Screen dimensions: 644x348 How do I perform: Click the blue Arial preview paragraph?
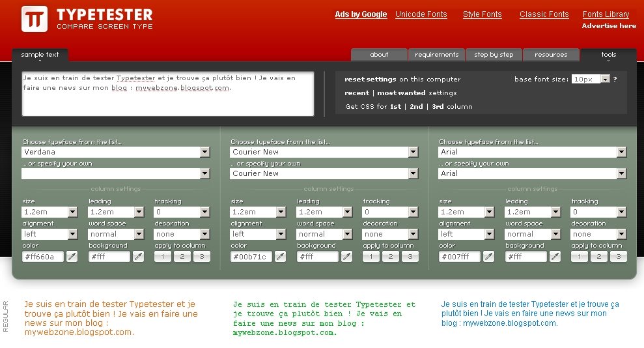(530, 313)
